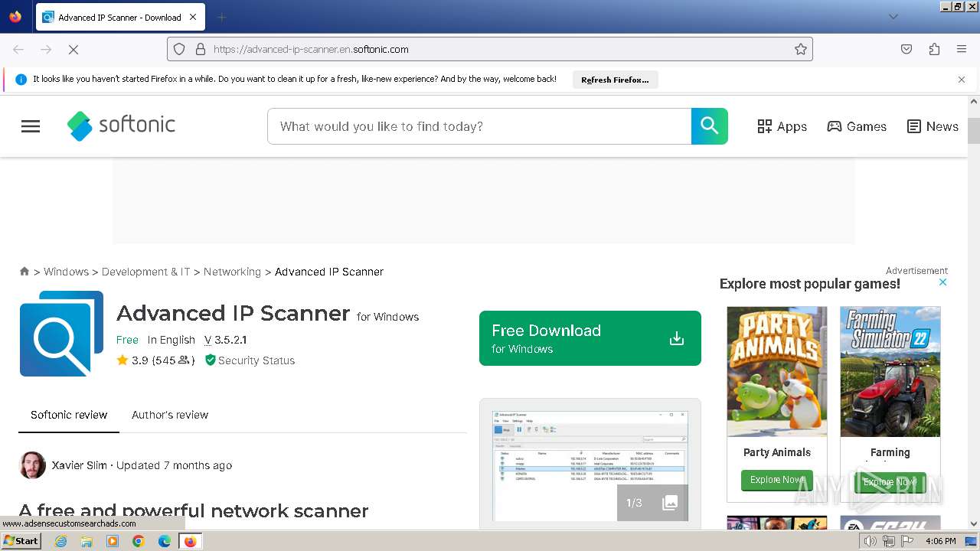Click the softonic URL address bar

coord(490,49)
